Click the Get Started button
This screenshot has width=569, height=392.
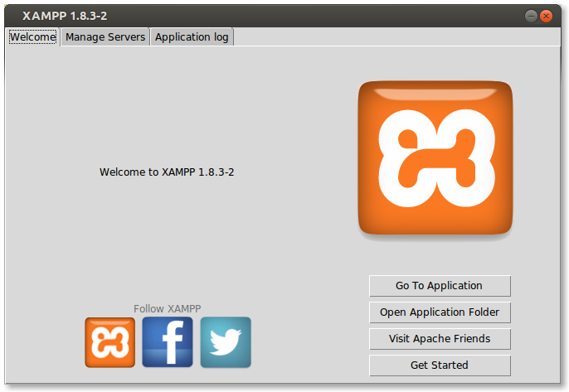coord(440,365)
